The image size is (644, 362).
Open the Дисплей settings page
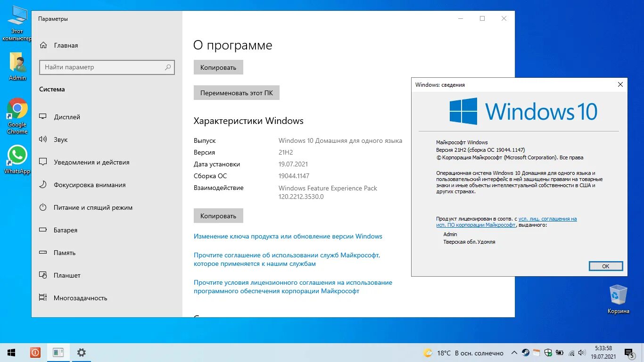click(x=67, y=117)
